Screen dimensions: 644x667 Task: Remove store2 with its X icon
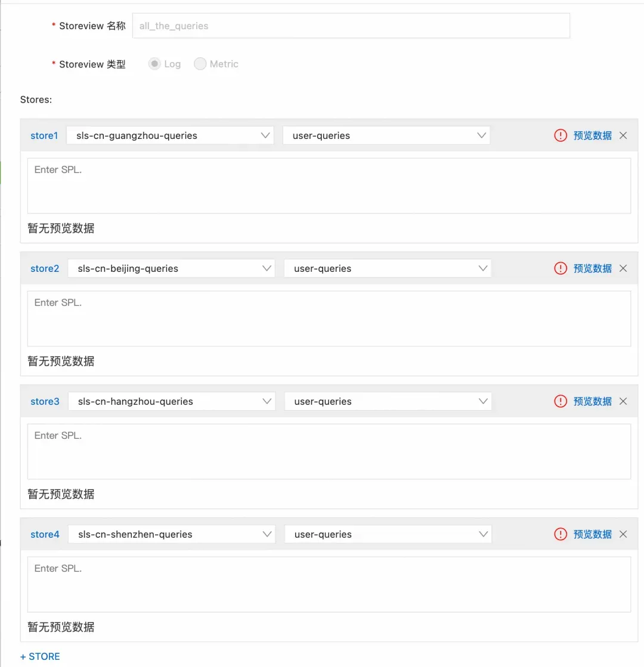click(x=623, y=268)
